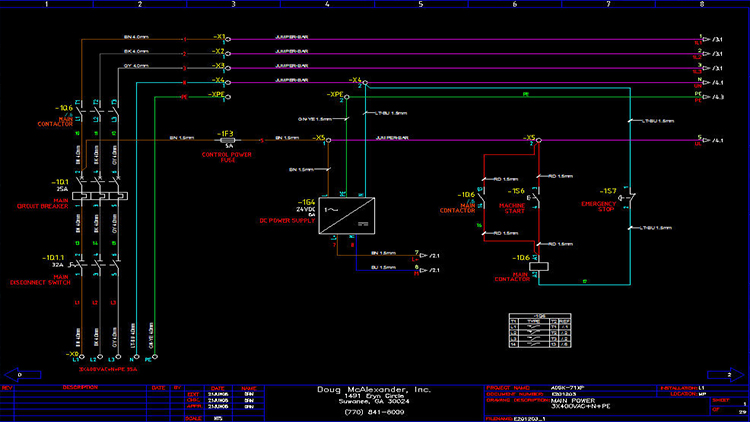
Task: Click the control power fuse -1F3 symbol
Action: click(x=226, y=140)
